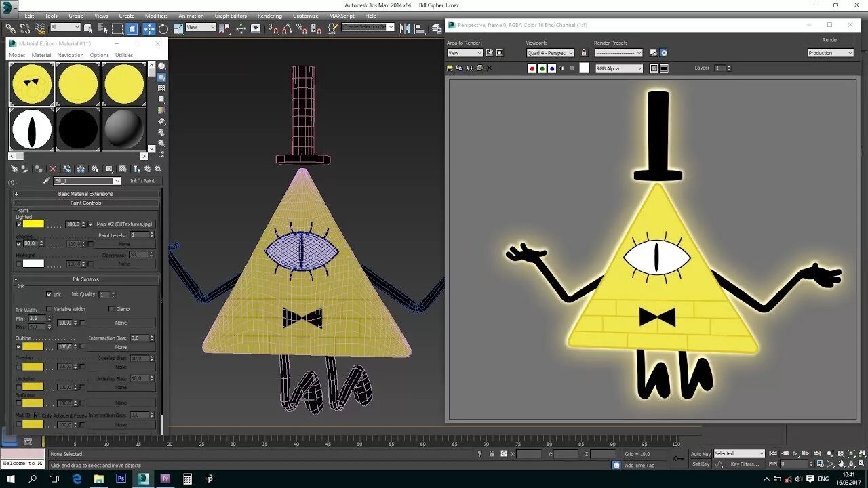This screenshot has width=868, height=488.
Task: Click the Save Image icon in render window
Action: (x=450, y=68)
